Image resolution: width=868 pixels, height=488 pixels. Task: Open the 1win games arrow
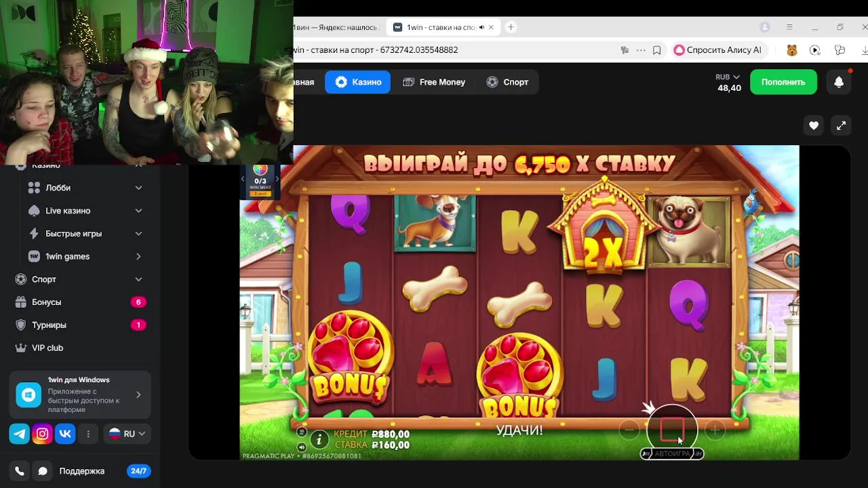(138, 256)
